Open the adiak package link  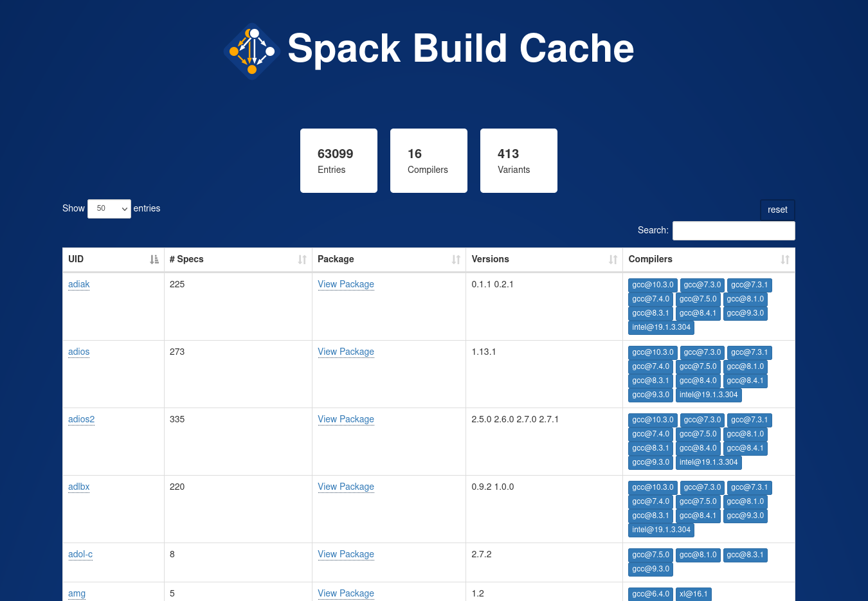coord(79,284)
